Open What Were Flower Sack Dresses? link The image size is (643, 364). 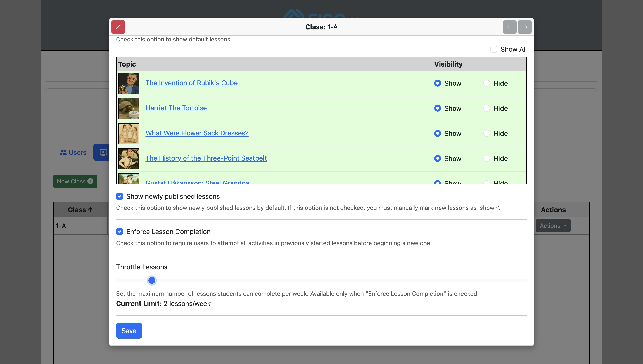coord(197,133)
